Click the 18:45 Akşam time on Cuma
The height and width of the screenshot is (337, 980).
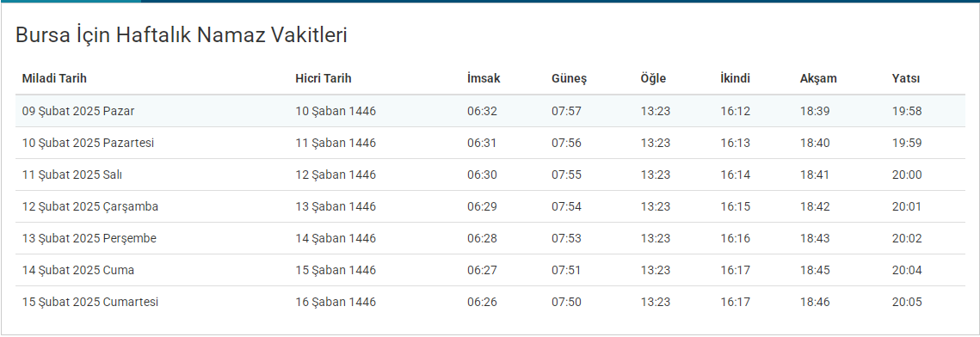[x=815, y=270]
